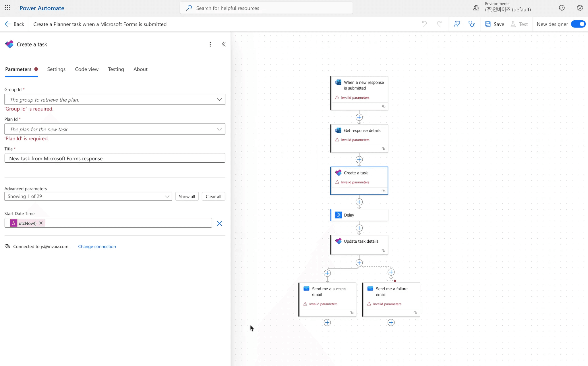Select the Update task details card
The width and height of the screenshot is (588, 366).
click(359, 245)
